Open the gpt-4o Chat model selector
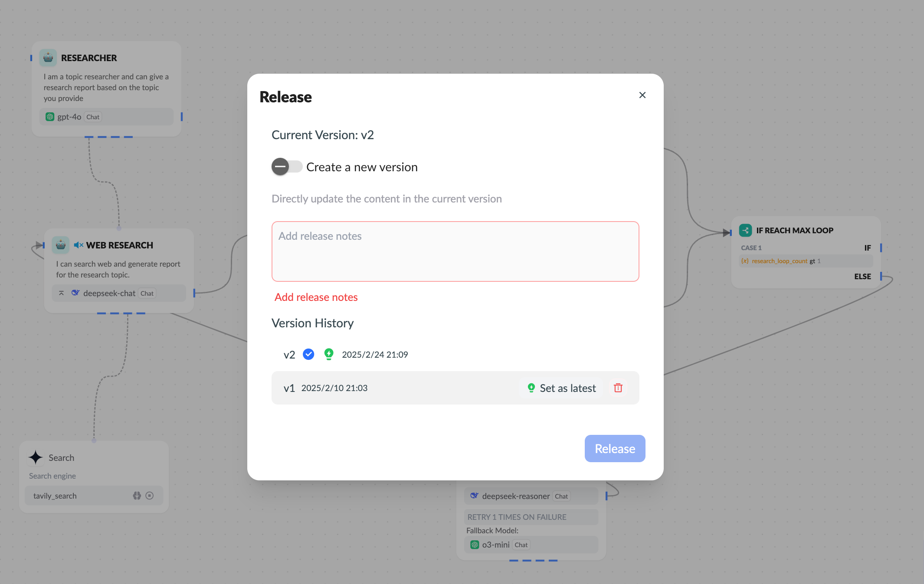The image size is (924, 584). (x=92, y=117)
